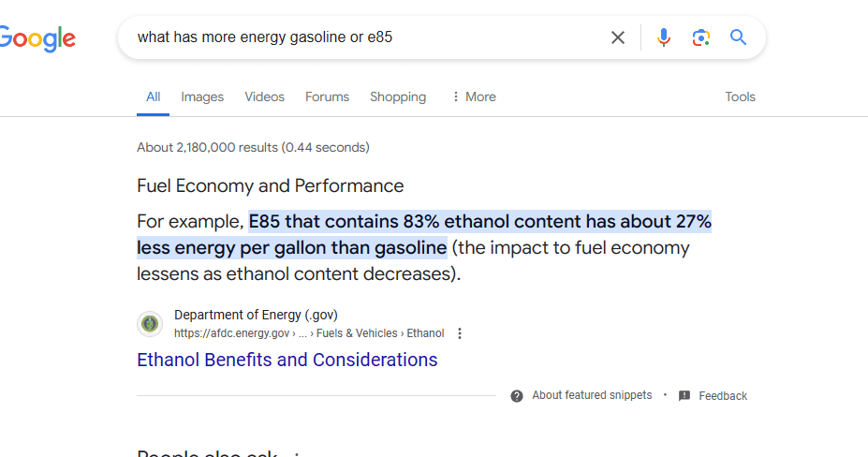This screenshot has width=868, height=457.
Task: Select the All results tab
Action: click(153, 97)
